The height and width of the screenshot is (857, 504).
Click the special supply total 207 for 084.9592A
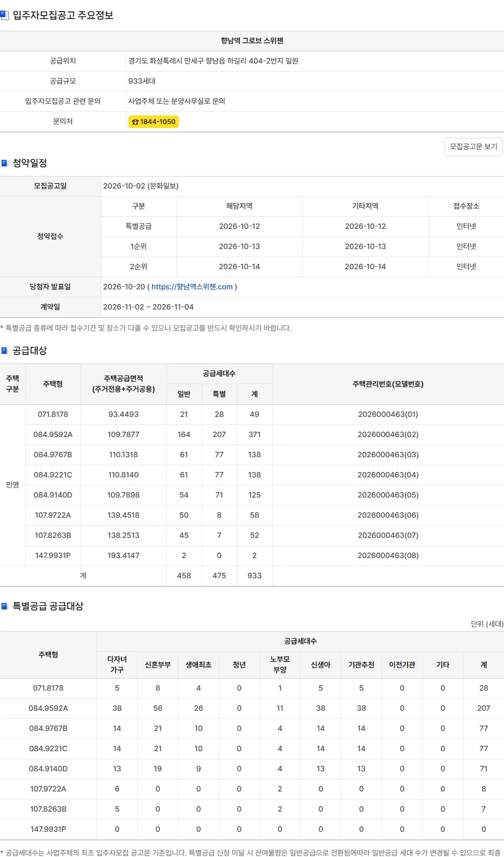[484, 708]
